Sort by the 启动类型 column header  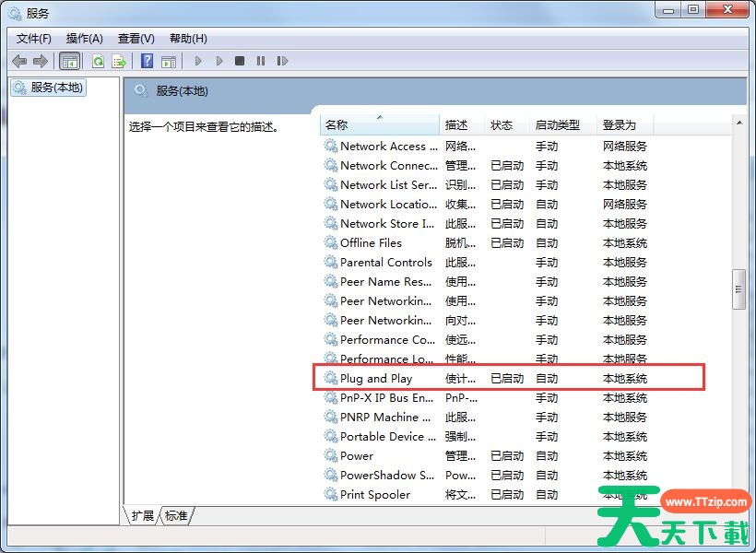coord(563,124)
